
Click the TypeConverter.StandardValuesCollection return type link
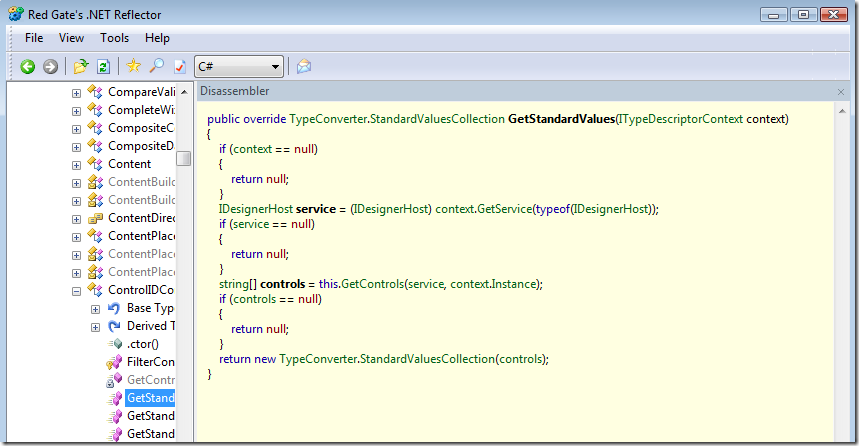(x=397, y=119)
